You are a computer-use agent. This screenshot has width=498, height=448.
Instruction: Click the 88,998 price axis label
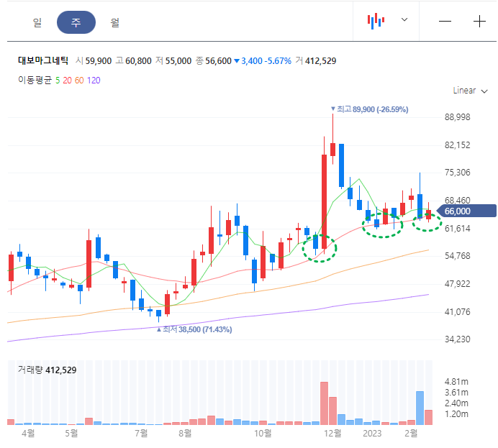(x=458, y=117)
